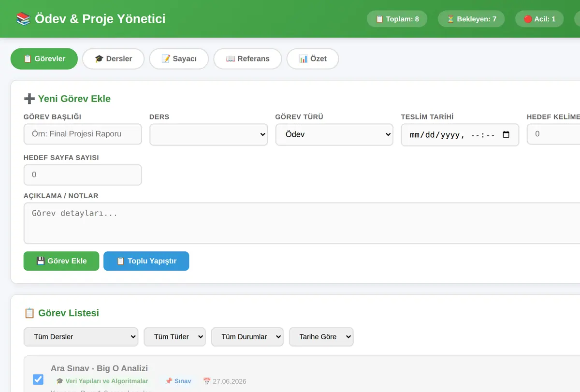Click the Teslim Tarihi date field
This screenshot has width=580, height=392.
click(460, 135)
